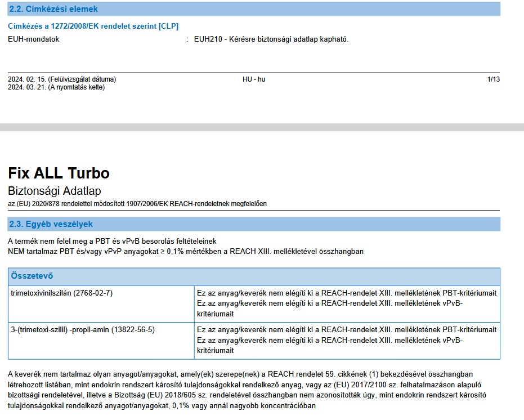The width and height of the screenshot is (524, 420).
Task: Click the gray page separator between pages
Action: click(262, 127)
